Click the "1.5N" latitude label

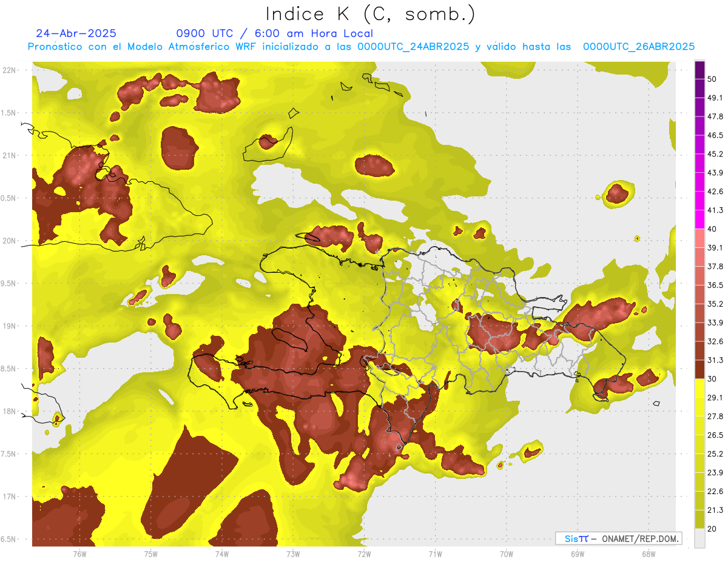coord(8,113)
